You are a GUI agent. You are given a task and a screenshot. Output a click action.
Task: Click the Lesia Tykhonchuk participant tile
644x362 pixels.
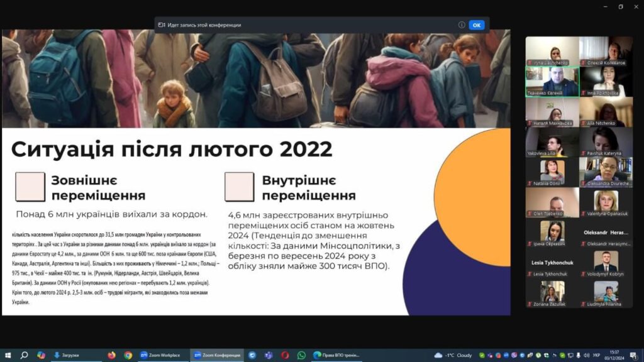pos(552,264)
